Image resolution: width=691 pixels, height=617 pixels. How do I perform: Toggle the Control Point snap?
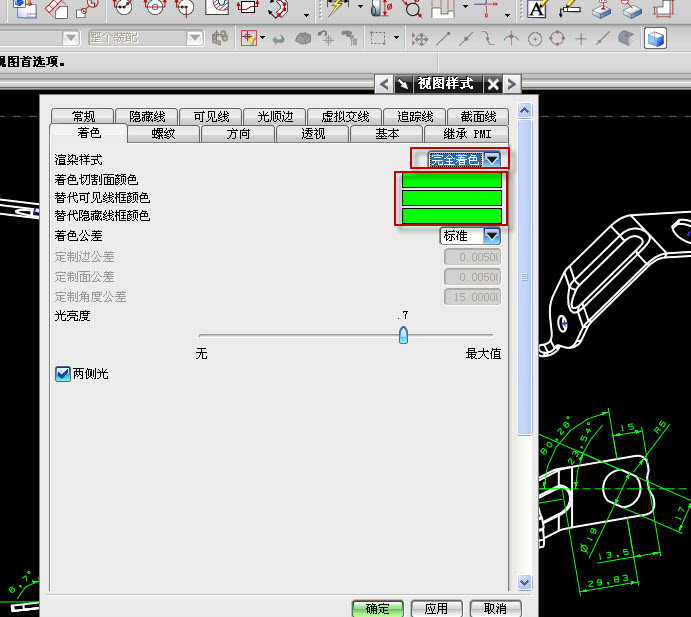click(488, 39)
